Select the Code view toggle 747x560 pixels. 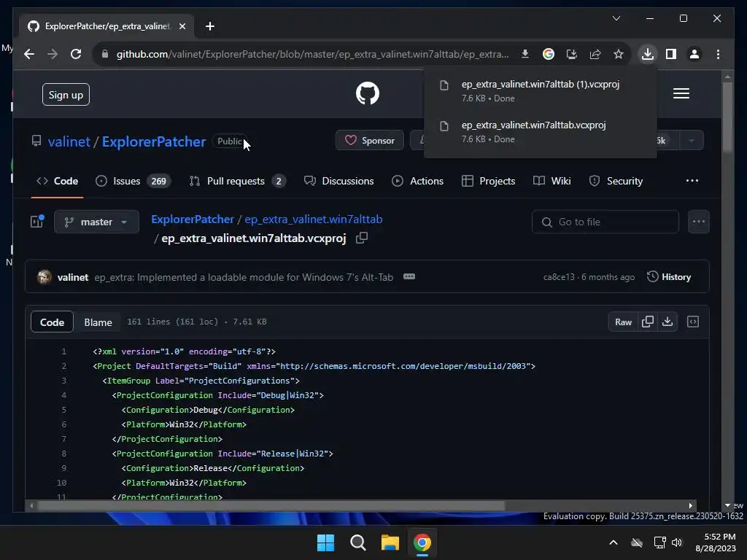tap(52, 322)
